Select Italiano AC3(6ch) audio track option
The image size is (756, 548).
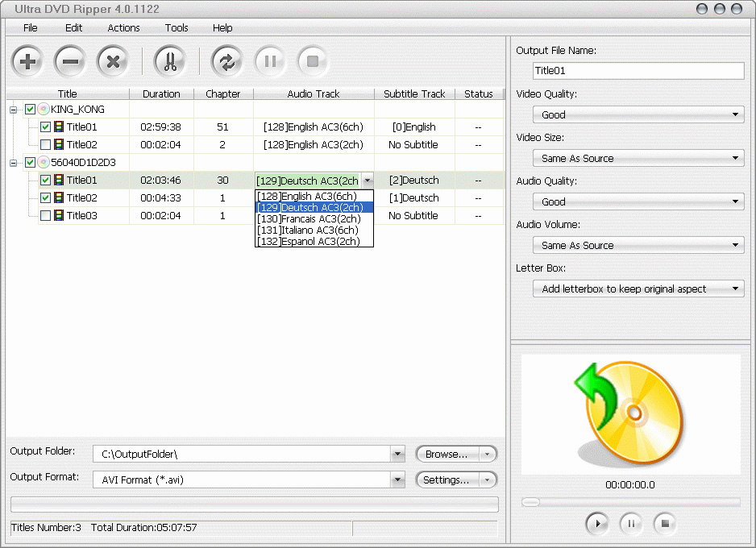(308, 230)
